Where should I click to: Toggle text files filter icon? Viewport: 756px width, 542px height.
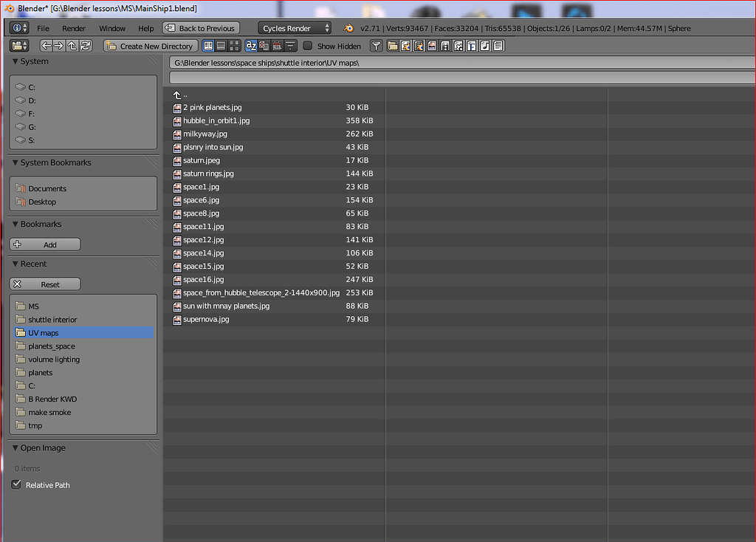tap(498, 46)
